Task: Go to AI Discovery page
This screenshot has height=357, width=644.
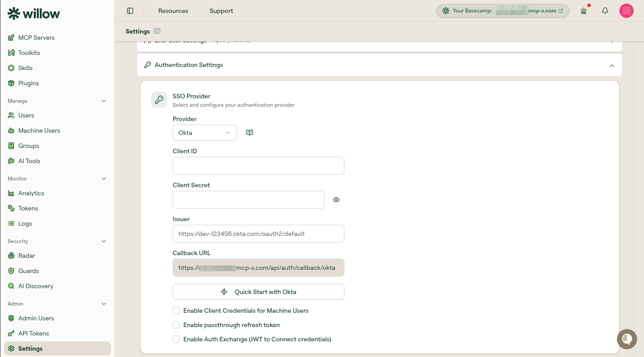Action: point(57,286)
